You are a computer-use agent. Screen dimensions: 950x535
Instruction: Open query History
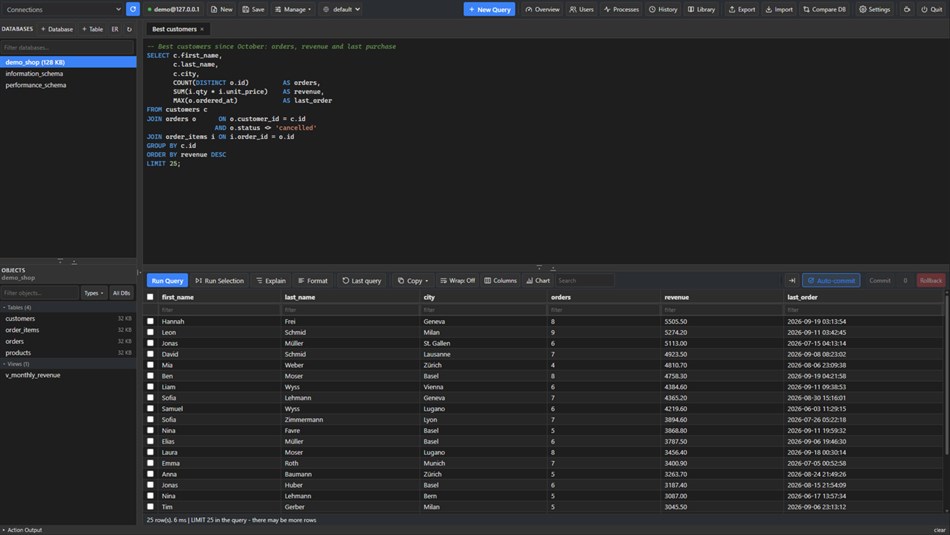663,9
